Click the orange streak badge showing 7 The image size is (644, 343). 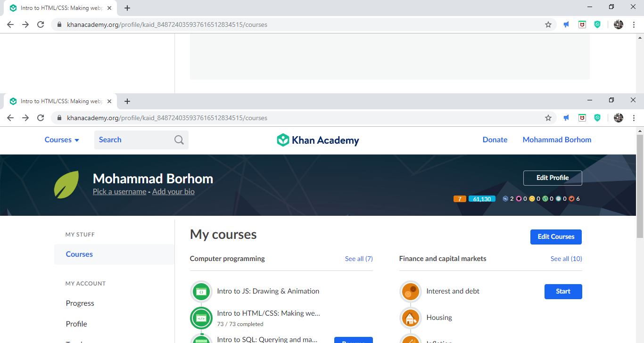pyautogui.click(x=460, y=199)
